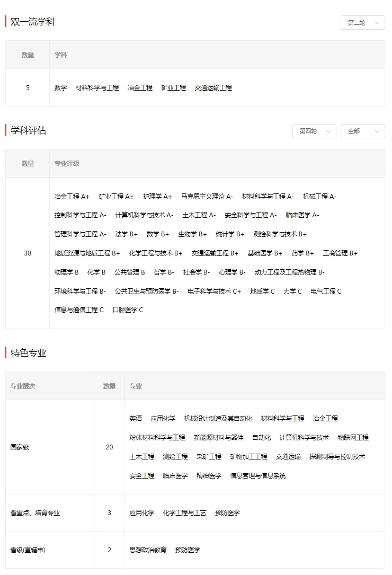Click 自动化 major
The height and width of the screenshot is (575, 392).
262,438
